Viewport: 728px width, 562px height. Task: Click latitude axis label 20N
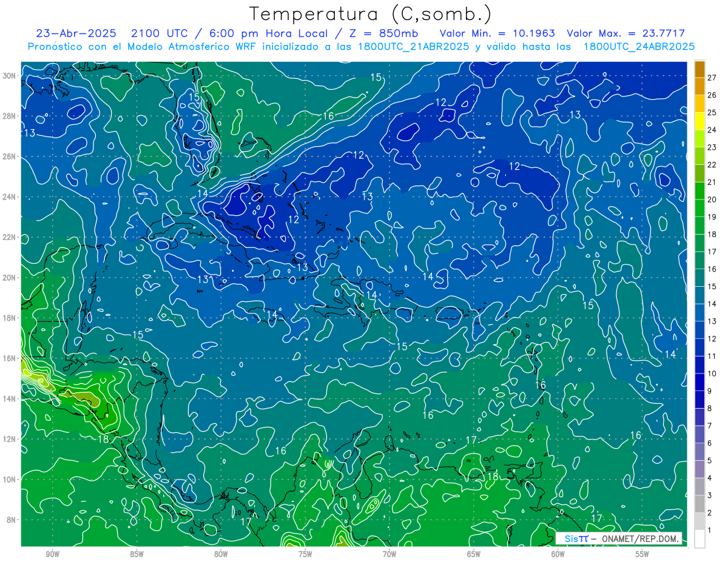10,278
